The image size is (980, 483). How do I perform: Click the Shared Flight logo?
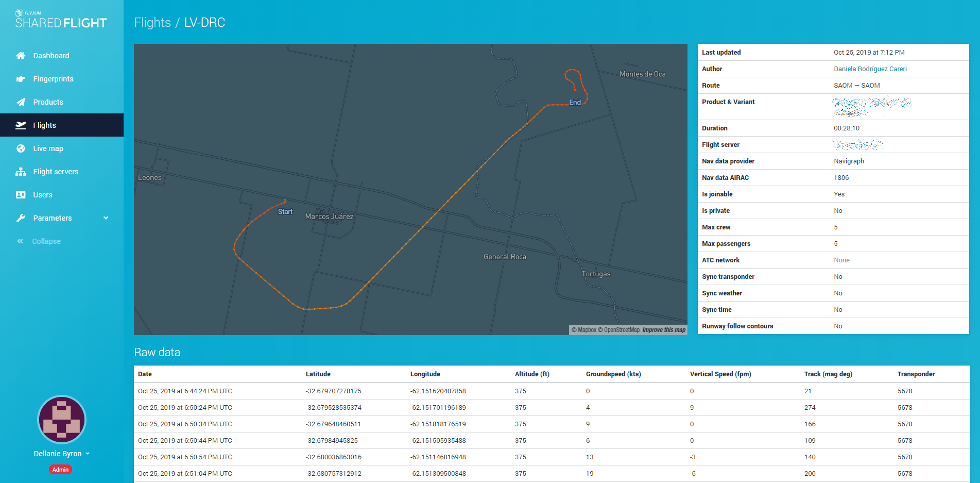click(61, 19)
